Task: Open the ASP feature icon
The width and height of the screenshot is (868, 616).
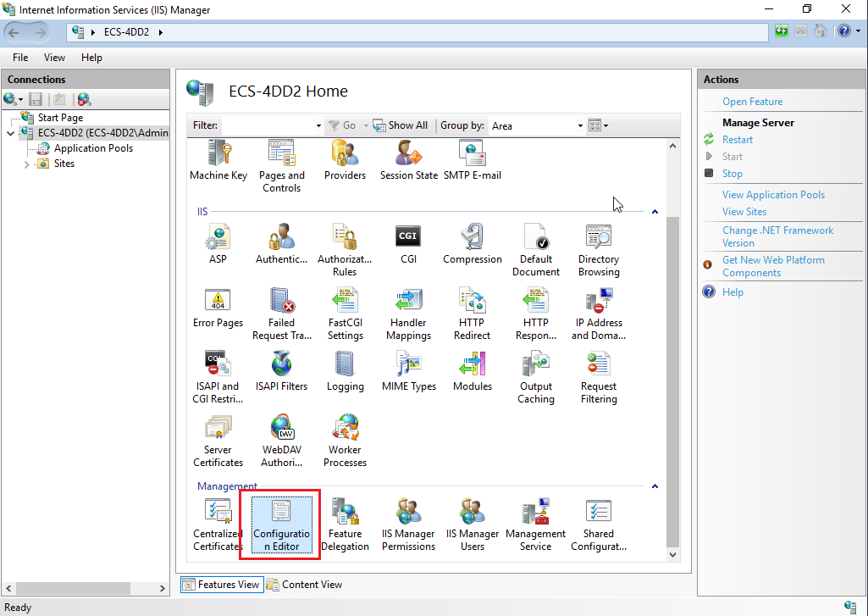Action: coord(218,244)
